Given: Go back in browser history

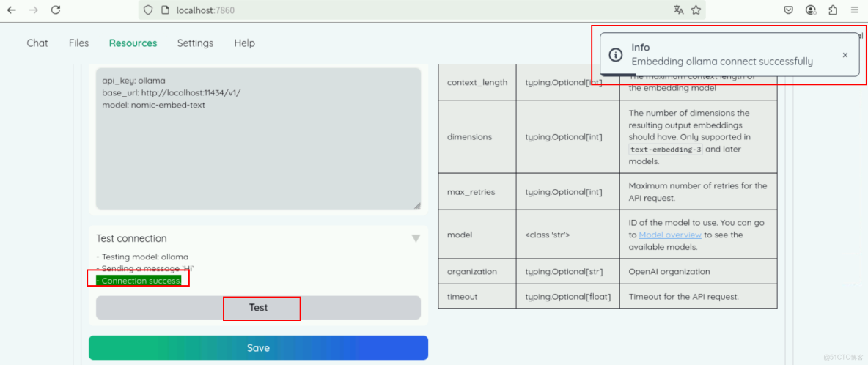Looking at the screenshot, I should tap(12, 10).
